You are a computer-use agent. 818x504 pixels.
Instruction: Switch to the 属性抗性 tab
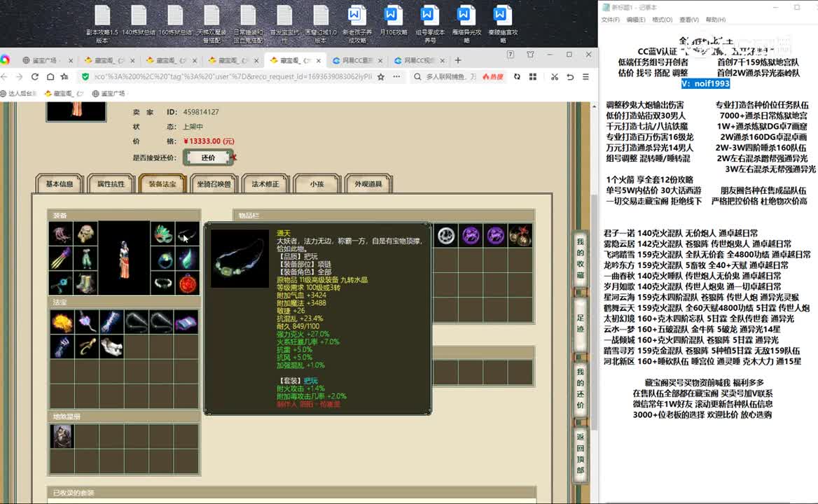111,184
